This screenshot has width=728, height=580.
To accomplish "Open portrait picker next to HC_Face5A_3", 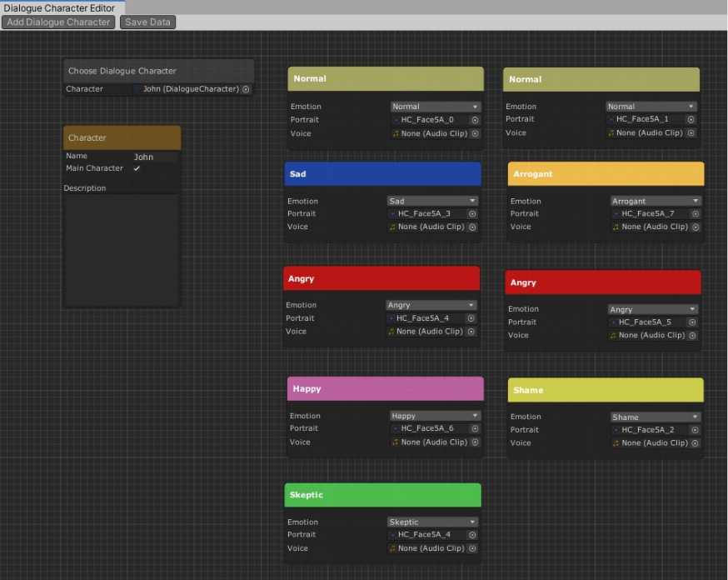I will point(472,214).
